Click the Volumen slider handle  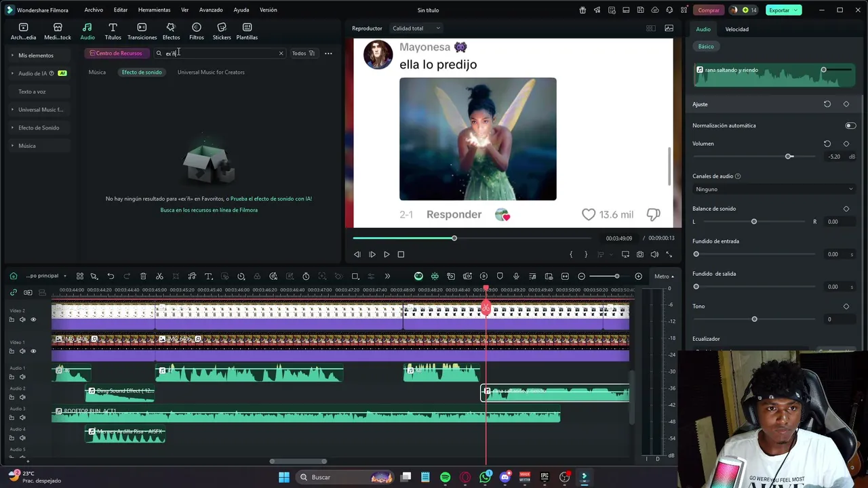pyautogui.click(x=789, y=157)
